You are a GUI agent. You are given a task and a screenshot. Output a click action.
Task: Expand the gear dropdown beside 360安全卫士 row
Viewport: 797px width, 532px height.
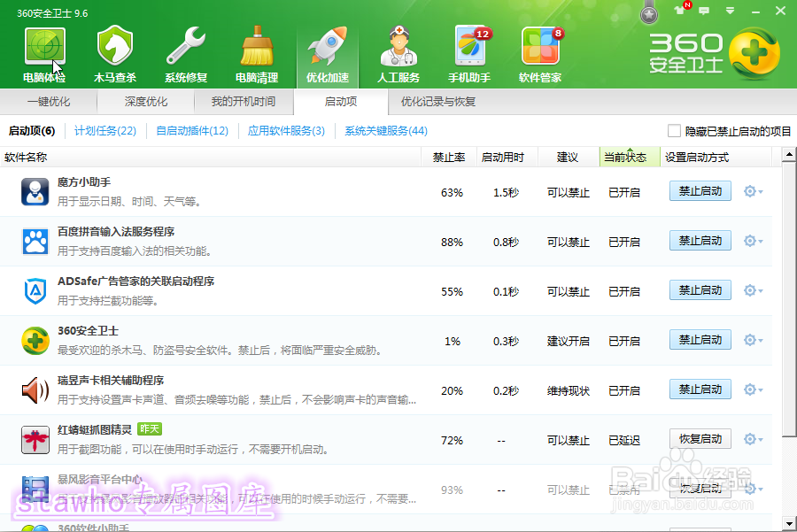coord(749,339)
